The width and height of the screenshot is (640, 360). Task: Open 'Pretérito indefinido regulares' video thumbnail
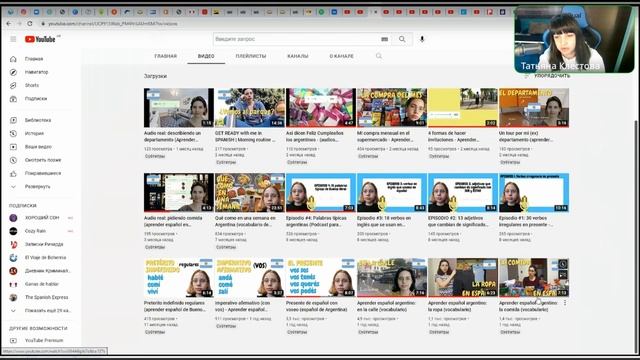pos(179,278)
